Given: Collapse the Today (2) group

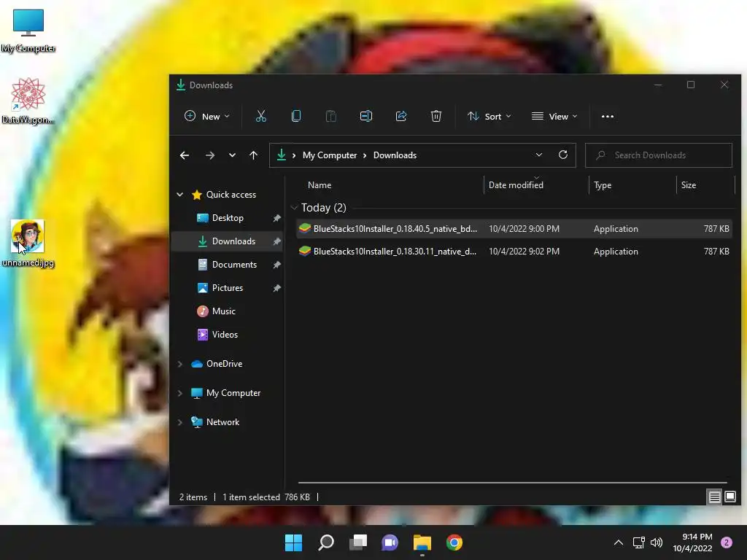Looking at the screenshot, I should (294, 208).
